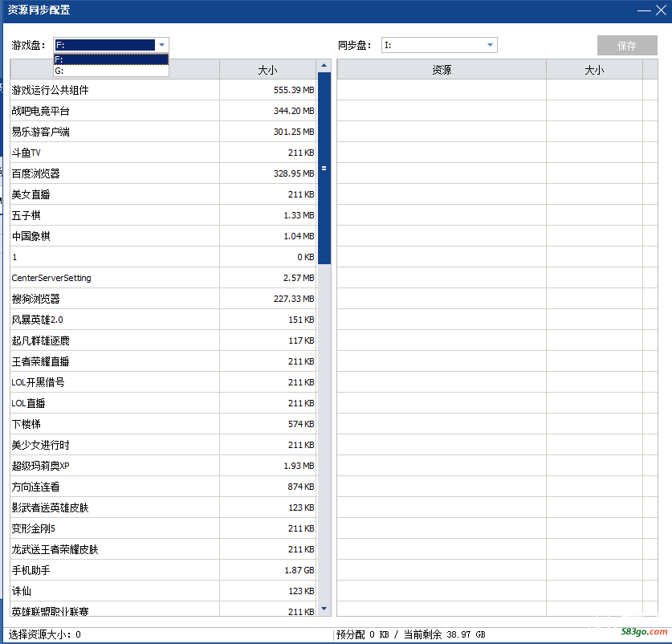Click the 保存 button
This screenshot has height=644, width=672.
[627, 46]
